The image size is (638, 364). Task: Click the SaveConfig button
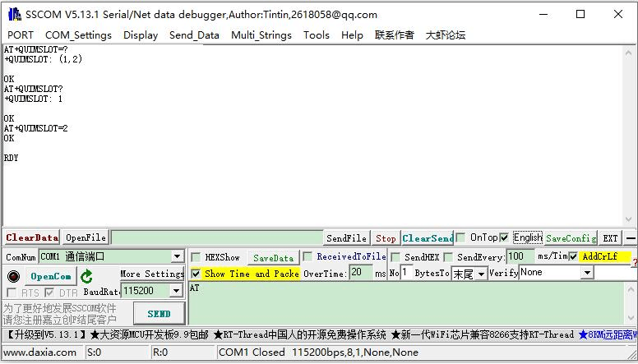click(571, 237)
